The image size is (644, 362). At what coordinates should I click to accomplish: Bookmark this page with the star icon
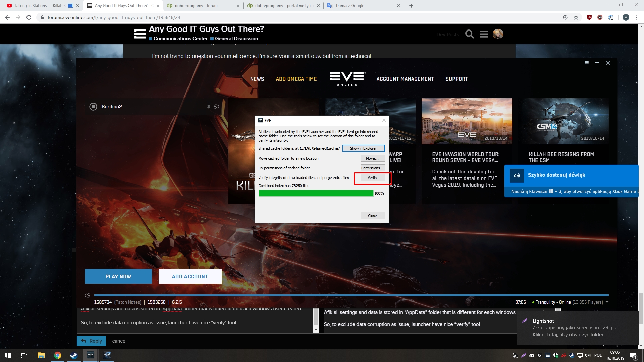[x=576, y=17]
